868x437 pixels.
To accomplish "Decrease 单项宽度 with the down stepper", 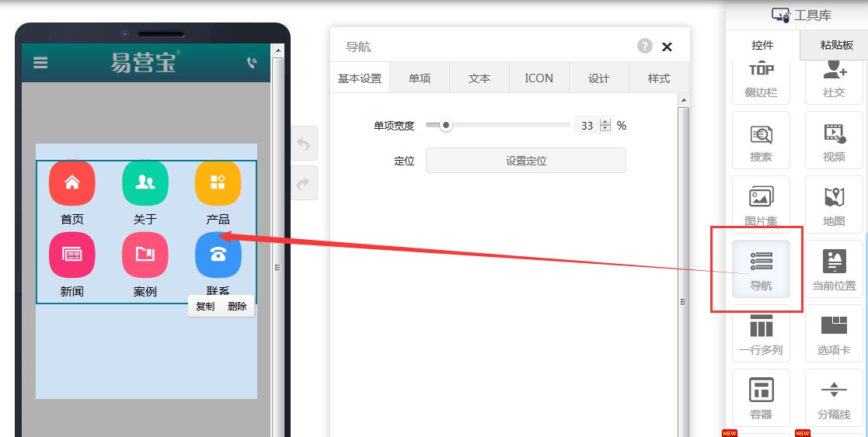I will (605, 129).
